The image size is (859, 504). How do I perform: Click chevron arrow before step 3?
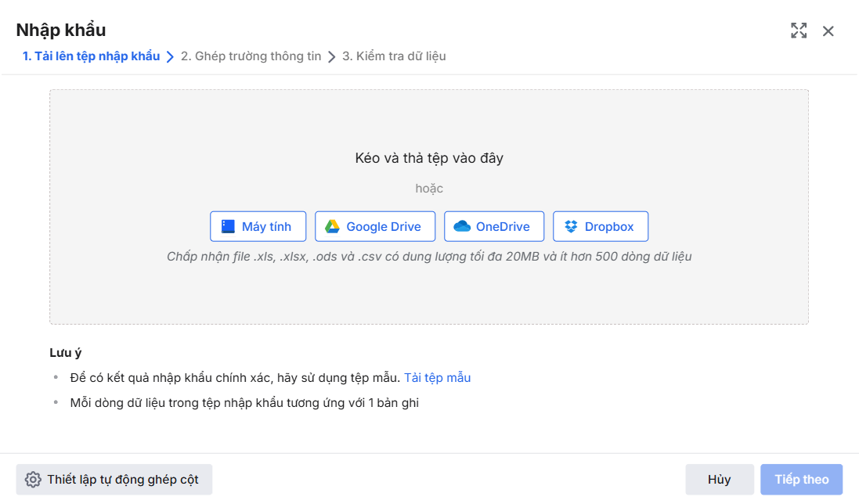(x=332, y=56)
